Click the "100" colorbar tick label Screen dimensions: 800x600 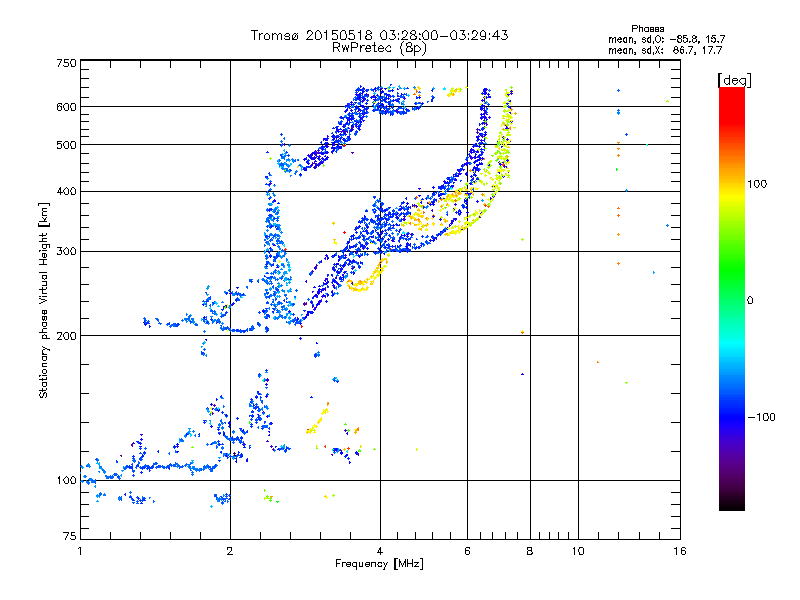[757, 184]
